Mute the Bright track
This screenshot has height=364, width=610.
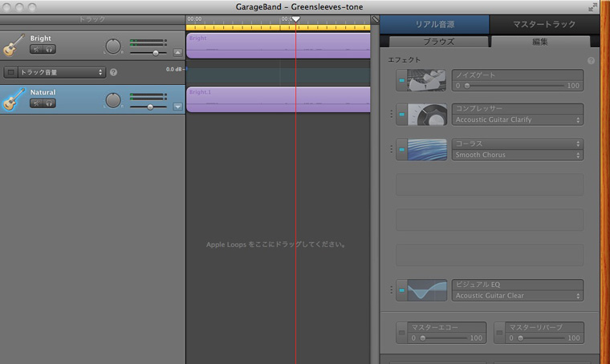point(37,49)
